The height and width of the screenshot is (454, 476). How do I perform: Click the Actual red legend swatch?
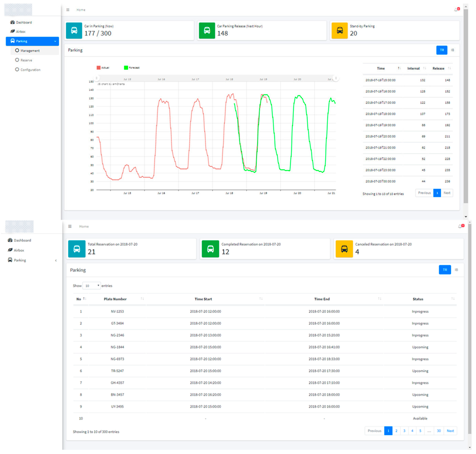click(x=98, y=68)
